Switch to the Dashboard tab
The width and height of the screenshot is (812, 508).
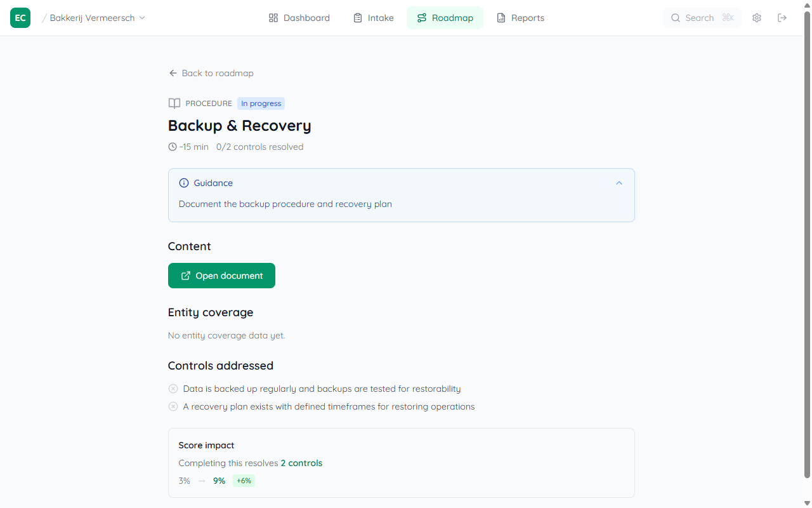299,18
